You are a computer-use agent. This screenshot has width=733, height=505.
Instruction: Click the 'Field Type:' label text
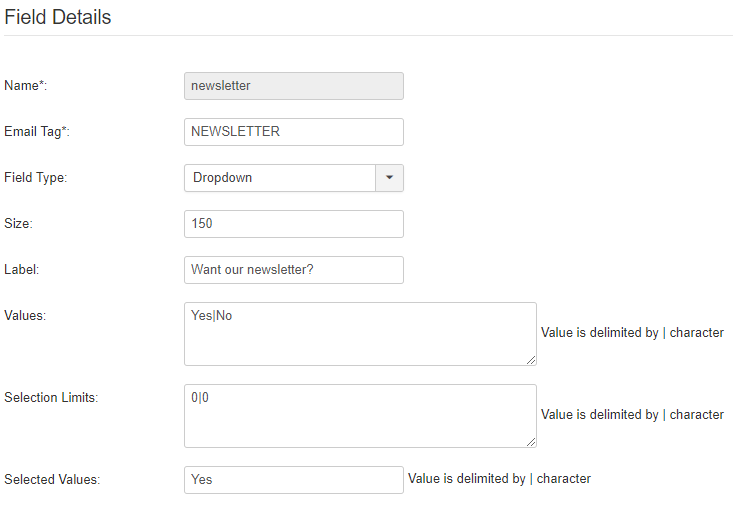[x=35, y=178]
